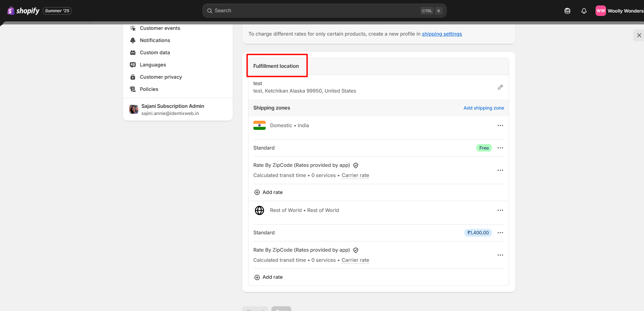Open Policies settings
This screenshot has width=644, height=311.
178,89
